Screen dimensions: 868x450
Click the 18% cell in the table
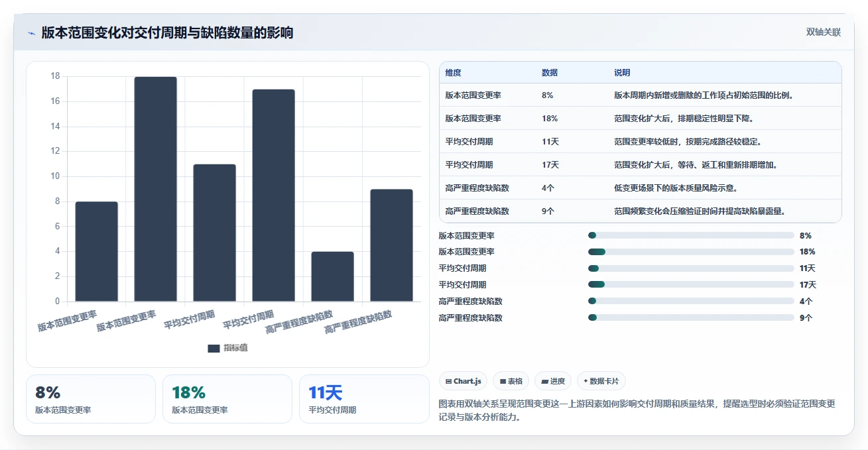point(550,118)
